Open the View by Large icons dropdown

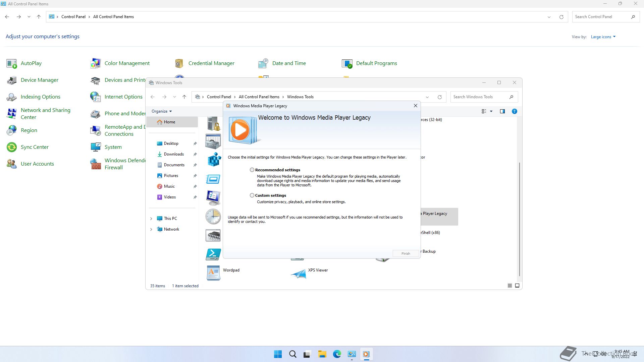click(x=603, y=37)
